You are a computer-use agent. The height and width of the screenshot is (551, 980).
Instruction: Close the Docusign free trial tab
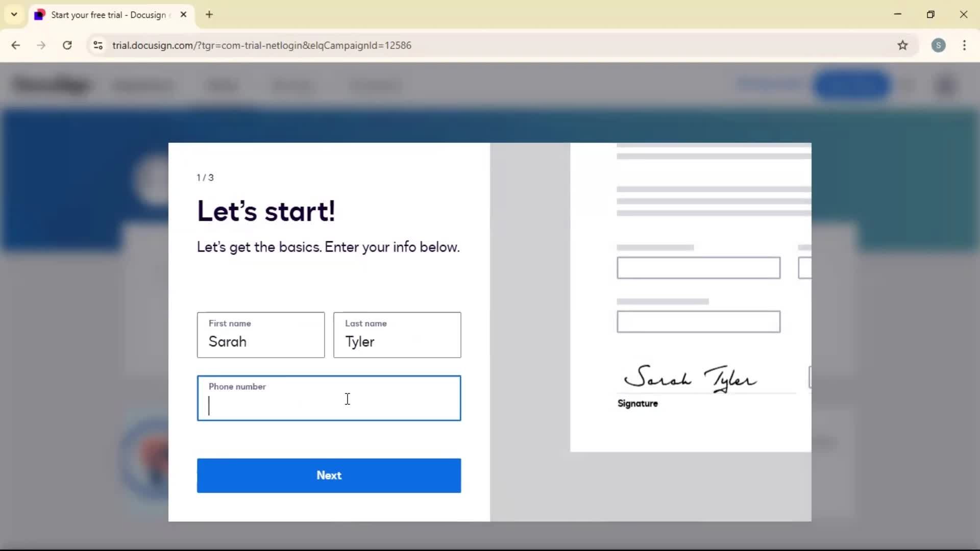tap(184, 15)
